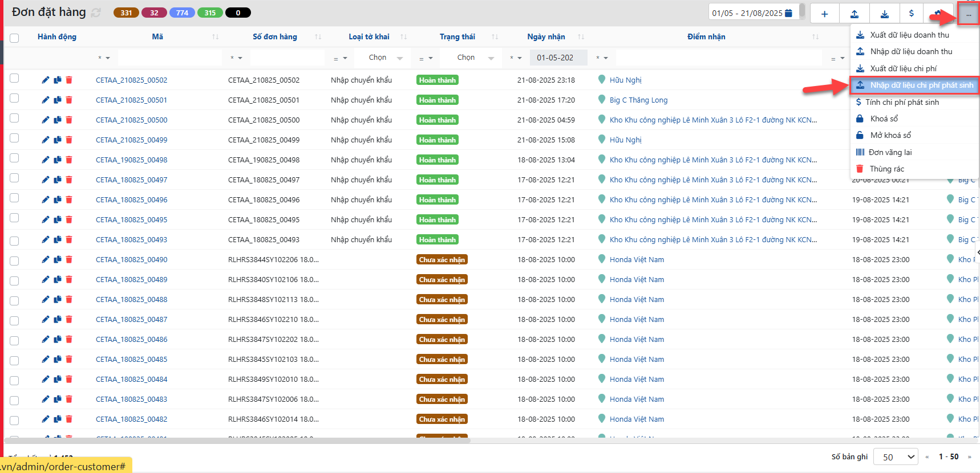Image resolution: width=980 pixels, height=473 pixels.
Task: Check row CETAA_210825_00500 checkbox
Action: [x=14, y=118]
